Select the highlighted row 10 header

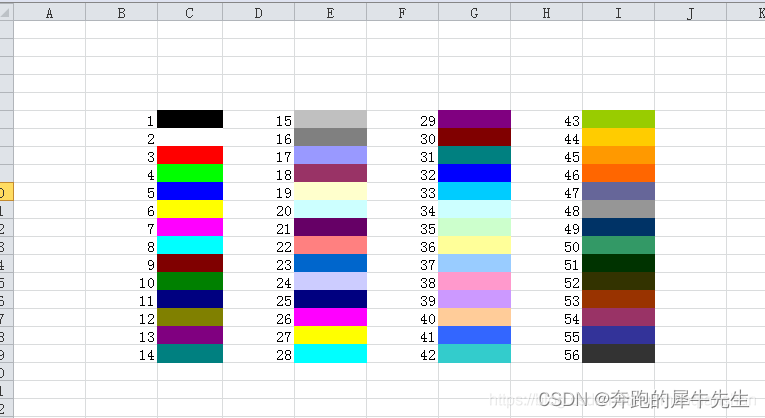(6, 192)
